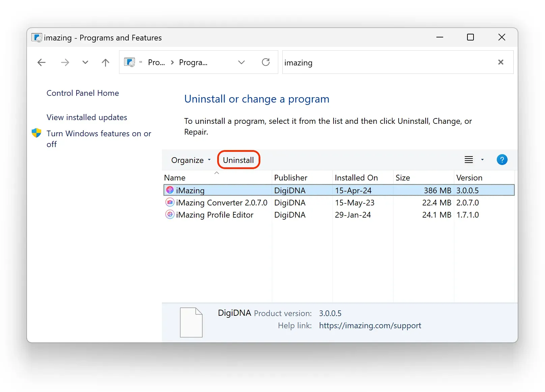545x392 pixels.
Task: Open the imazing.com support link
Action: [x=370, y=325]
